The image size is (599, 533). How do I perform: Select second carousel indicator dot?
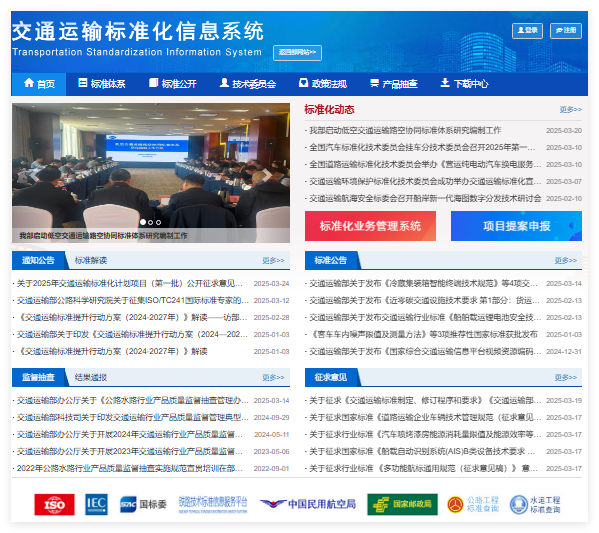pos(151,222)
